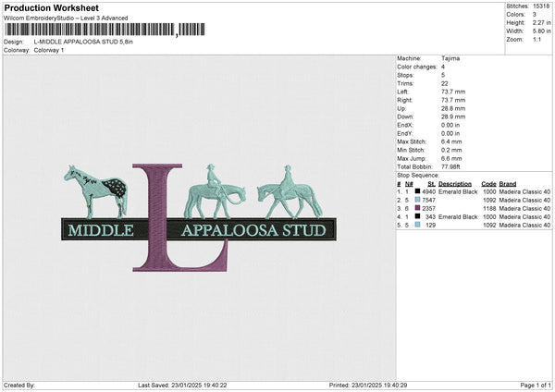Select 'Emerald Black' in stop row 4
The image size is (555, 392).
coord(458,216)
